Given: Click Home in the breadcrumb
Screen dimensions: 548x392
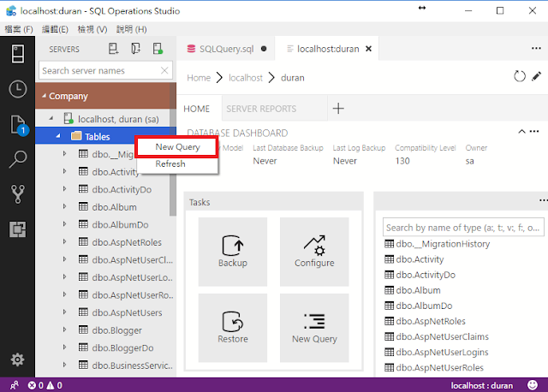Looking at the screenshot, I should click(199, 78).
